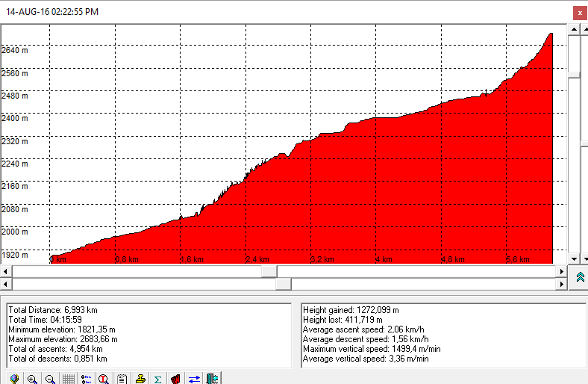Click the exit door icon
Image resolution: width=588 pixels, height=384 pixels.
click(x=211, y=379)
